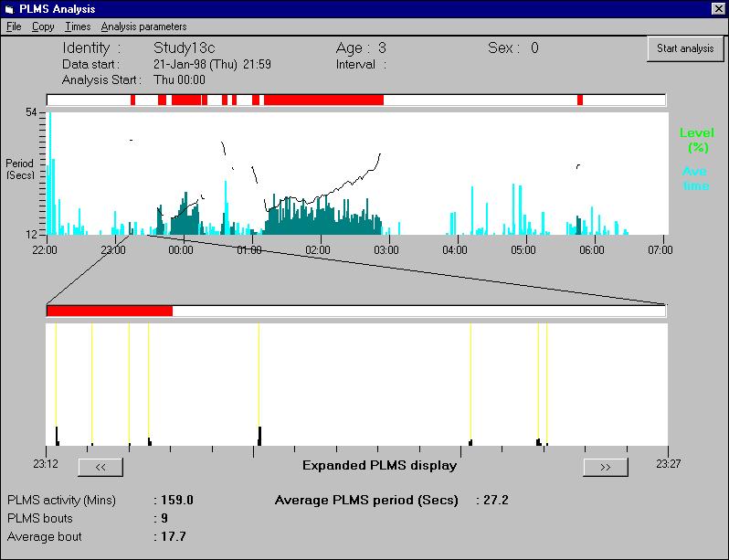Click the Level (%) green legend label

(696, 140)
